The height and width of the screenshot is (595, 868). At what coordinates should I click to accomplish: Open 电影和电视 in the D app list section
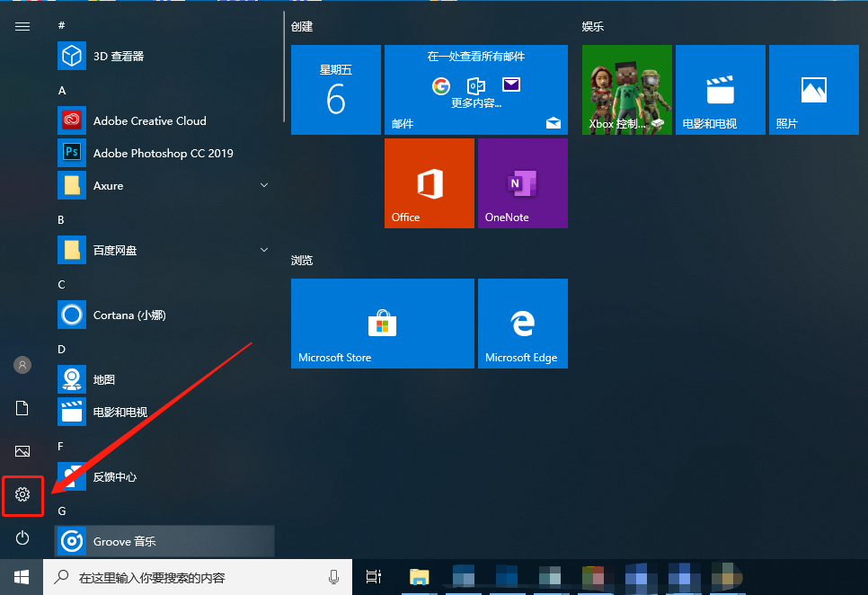pos(165,412)
